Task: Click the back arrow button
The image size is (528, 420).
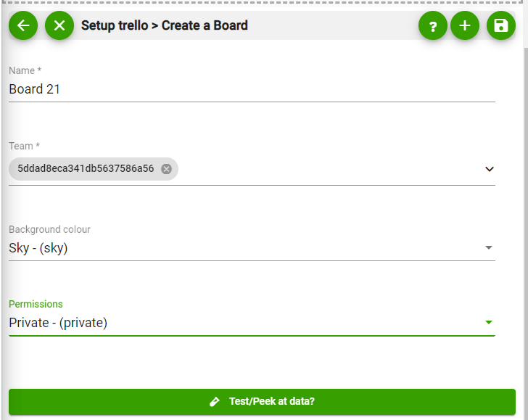Action: (x=23, y=25)
